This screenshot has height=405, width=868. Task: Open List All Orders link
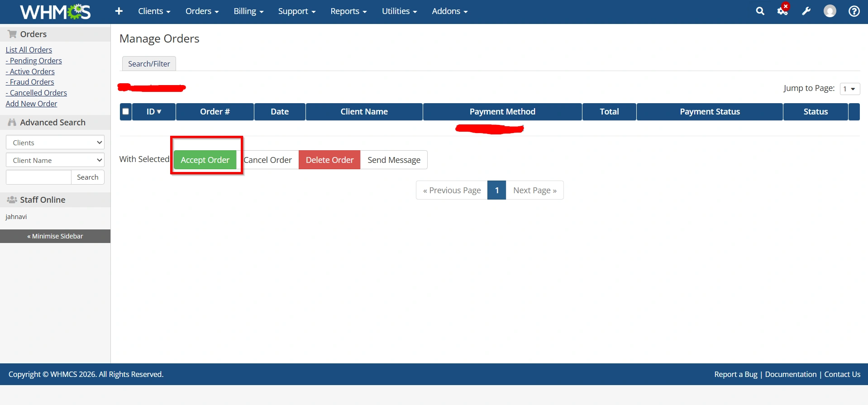[29, 50]
